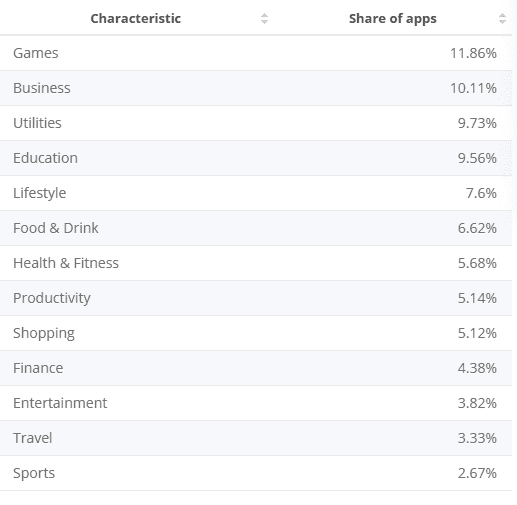This screenshot has height=505, width=517.
Task: Click the 2.67% value for Sports
Action: 477,473
